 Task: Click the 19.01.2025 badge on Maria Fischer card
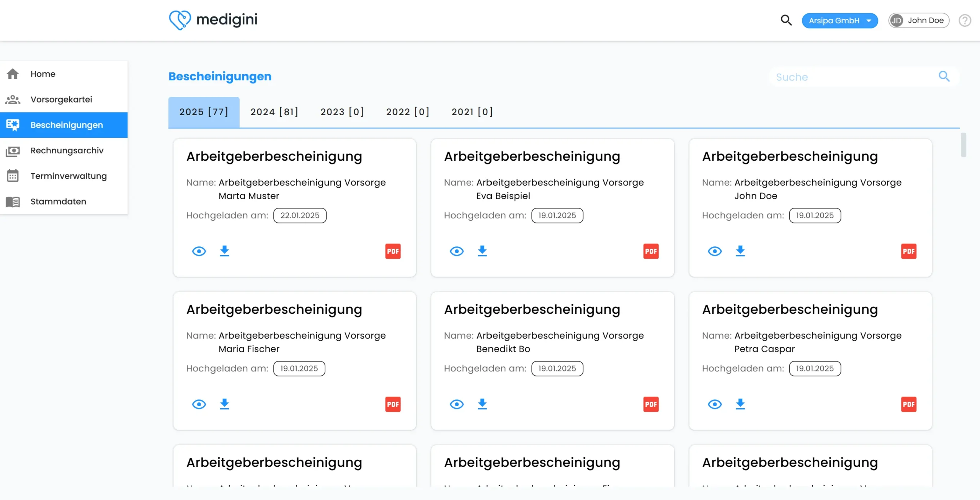pos(299,368)
